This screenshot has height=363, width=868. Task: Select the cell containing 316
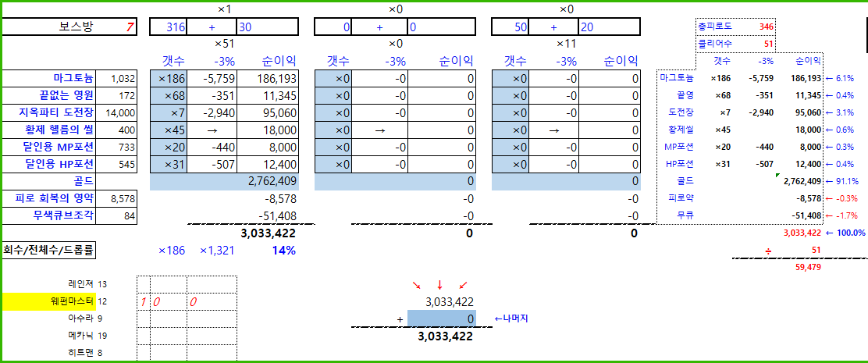pos(176,27)
